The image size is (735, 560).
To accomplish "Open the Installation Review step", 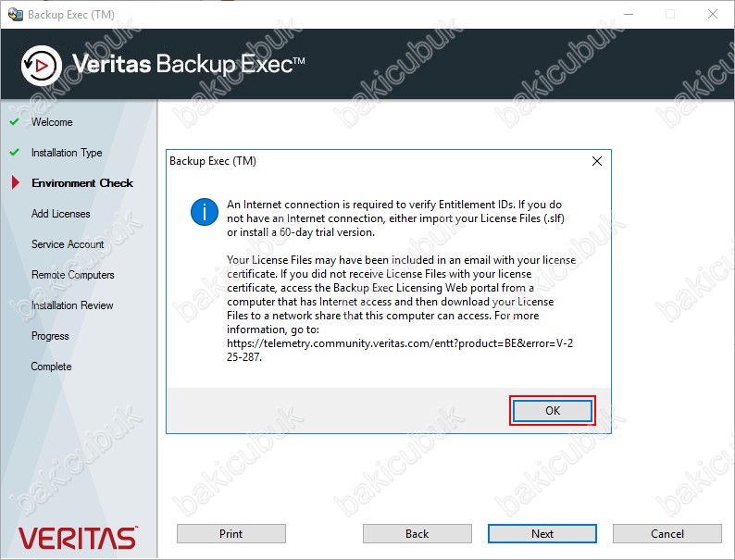I will point(72,305).
